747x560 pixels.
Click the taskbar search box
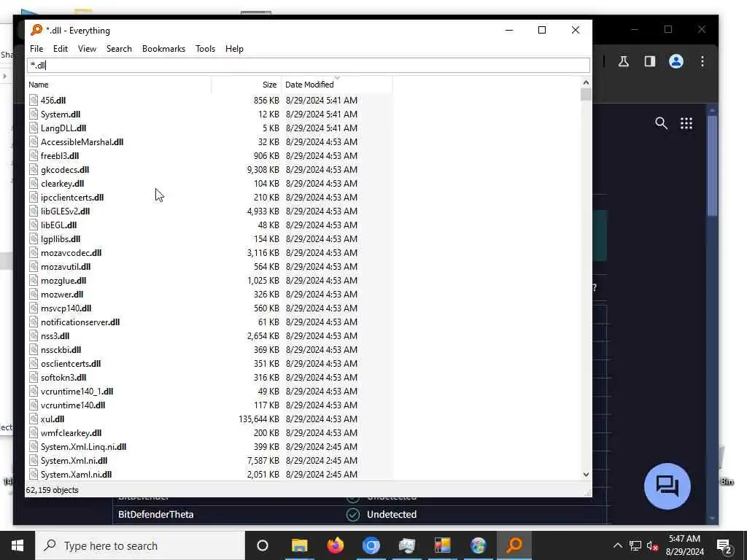(x=140, y=545)
